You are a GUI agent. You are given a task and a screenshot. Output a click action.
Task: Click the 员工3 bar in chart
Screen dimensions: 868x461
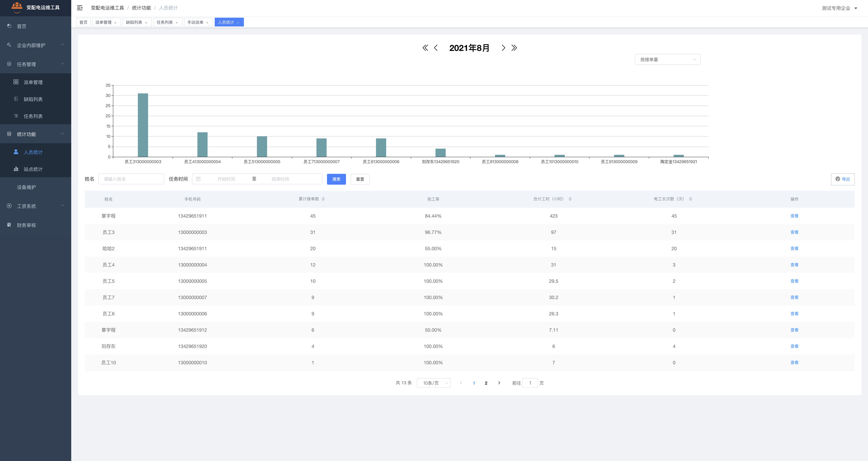pos(143,125)
